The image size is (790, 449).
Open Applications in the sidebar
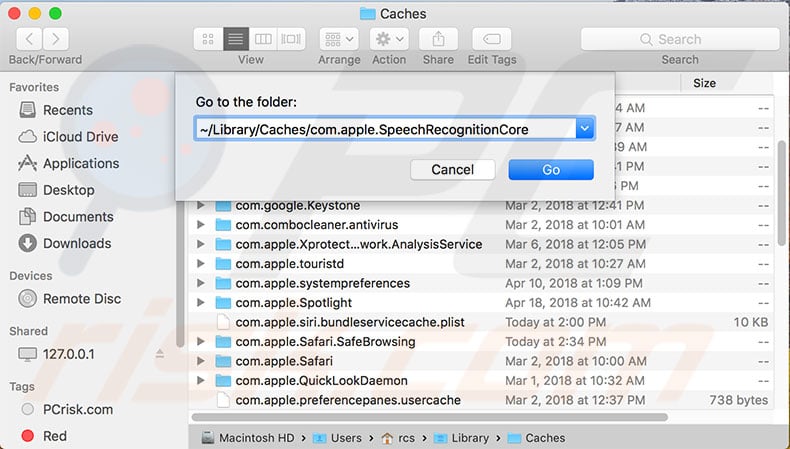[81, 163]
